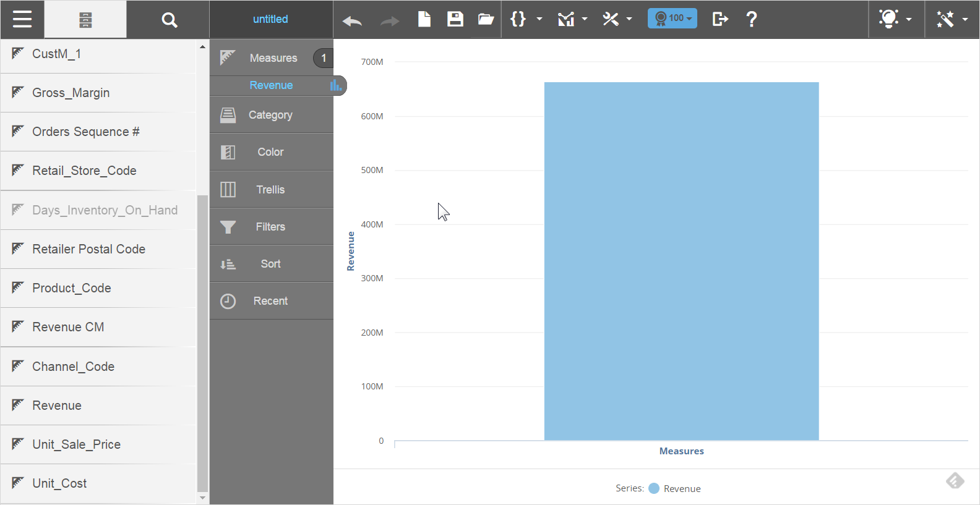Create a new document with page icon

[x=424, y=19]
